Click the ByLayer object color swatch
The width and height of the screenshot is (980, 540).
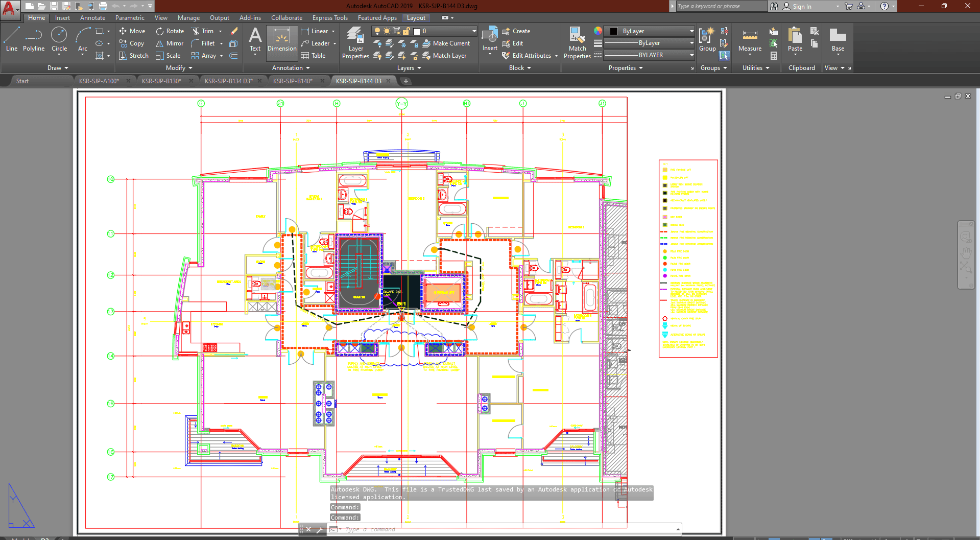[x=614, y=31]
